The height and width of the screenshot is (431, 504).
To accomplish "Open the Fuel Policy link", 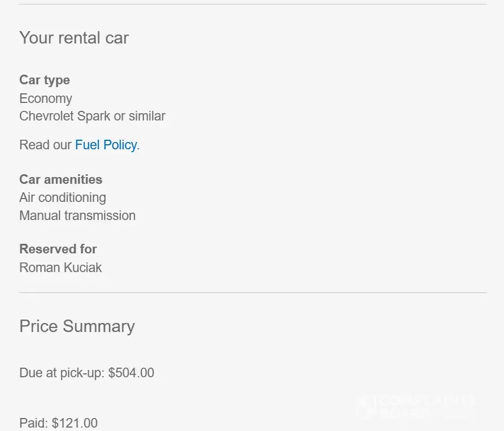I will [106, 145].
